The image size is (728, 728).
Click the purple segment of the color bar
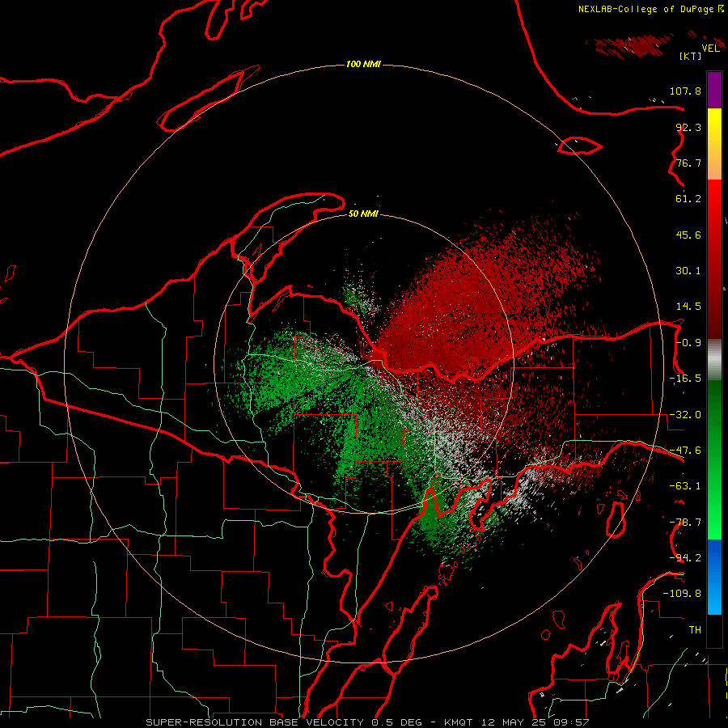click(714, 90)
